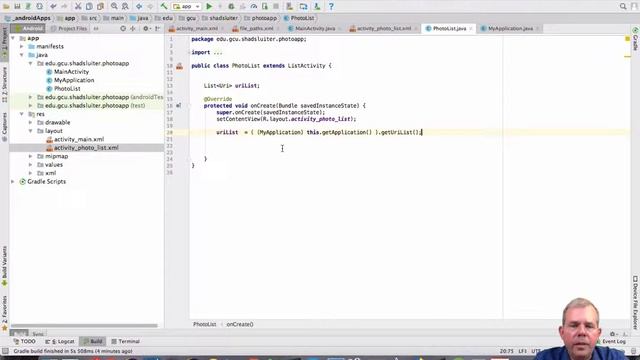This screenshot has width=640, height=360.
Task: Select MyApplication class in project tree
Action: 74,80
